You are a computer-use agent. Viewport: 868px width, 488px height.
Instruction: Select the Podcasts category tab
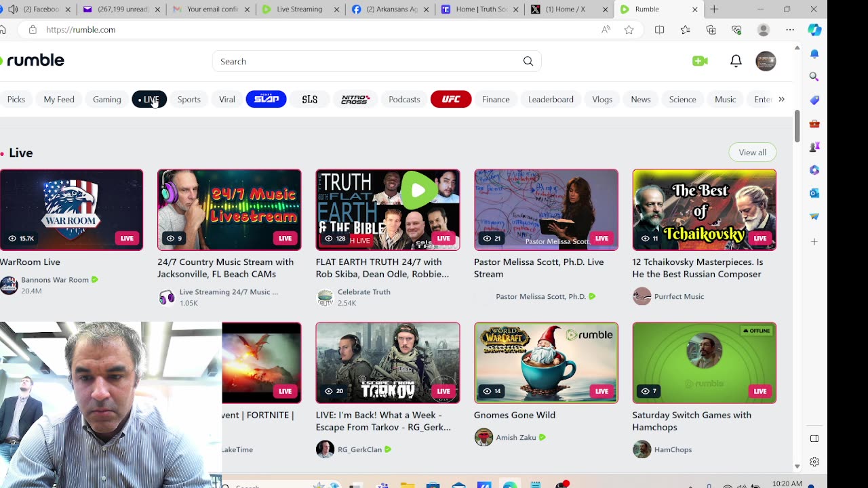click(x=404, y=99)
